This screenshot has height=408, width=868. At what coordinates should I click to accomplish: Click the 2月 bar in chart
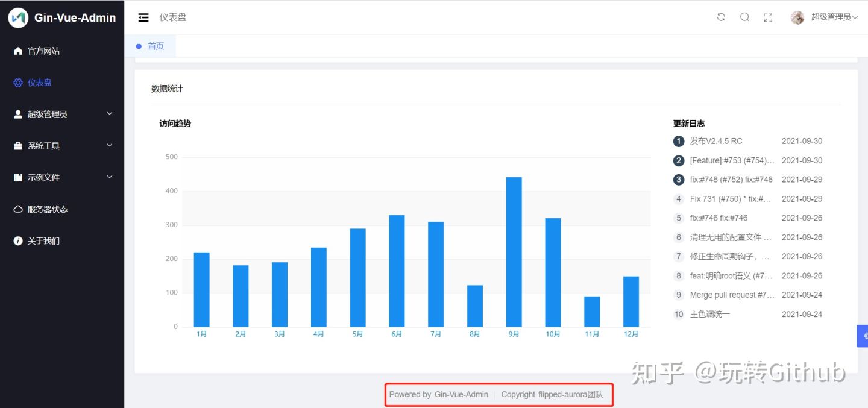(x=241, y=297)
